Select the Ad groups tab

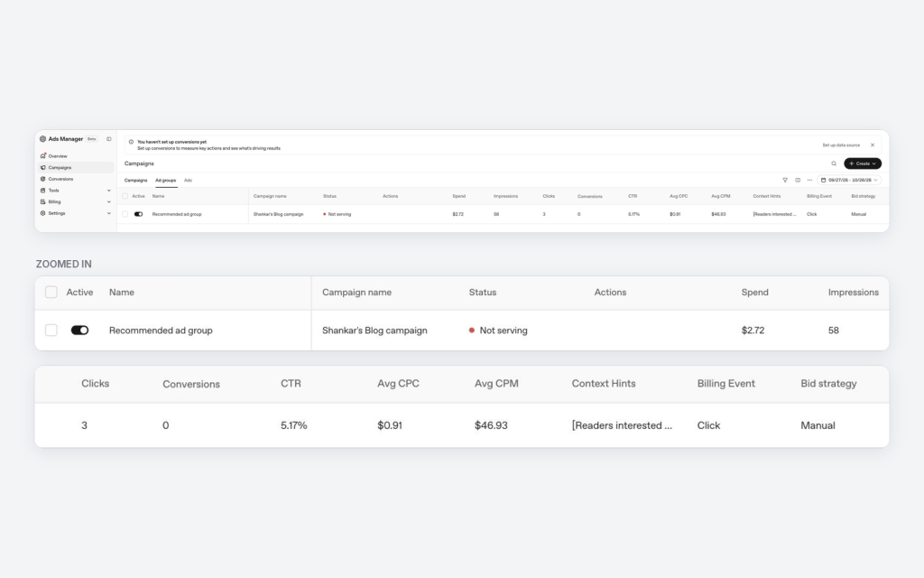[166, 181]
